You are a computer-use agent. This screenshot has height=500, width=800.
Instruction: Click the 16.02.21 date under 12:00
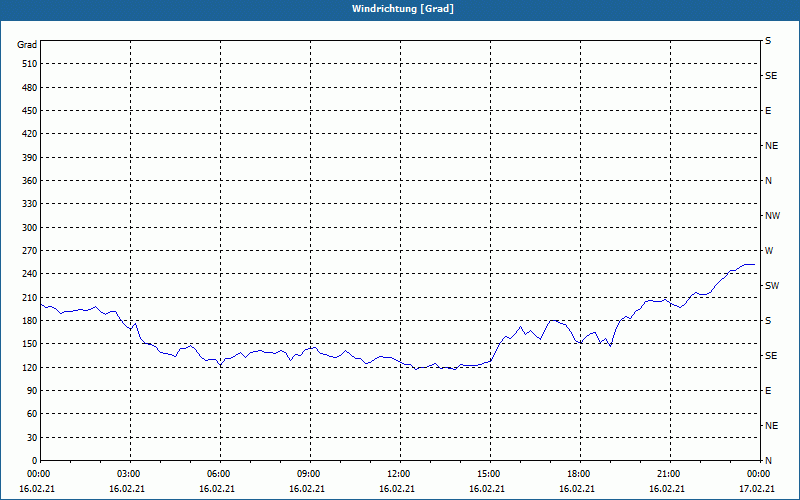397,488
